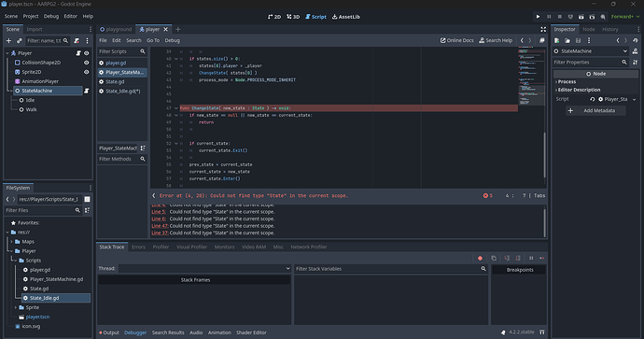The width and height of the screenshot is (644, 339).
Task: Click the add new node plus icon
Action: [x=8, y=41]
